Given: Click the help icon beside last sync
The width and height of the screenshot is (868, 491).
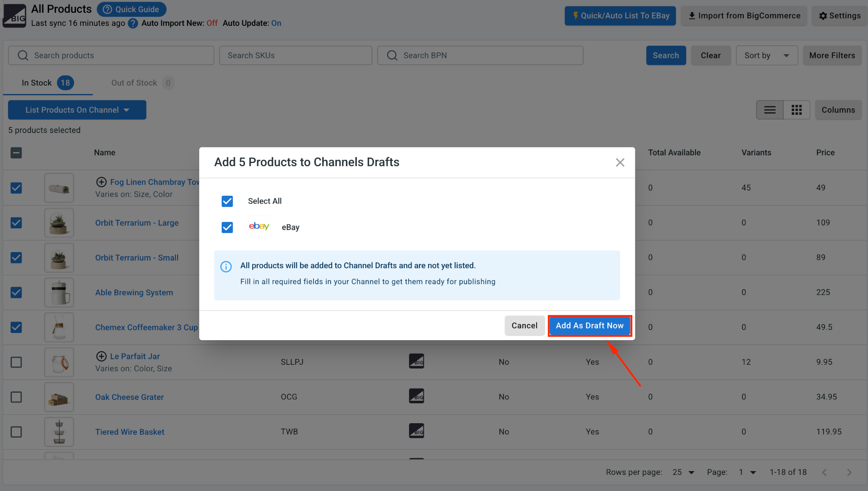Looking at the screenshot, I should point(133,23).
